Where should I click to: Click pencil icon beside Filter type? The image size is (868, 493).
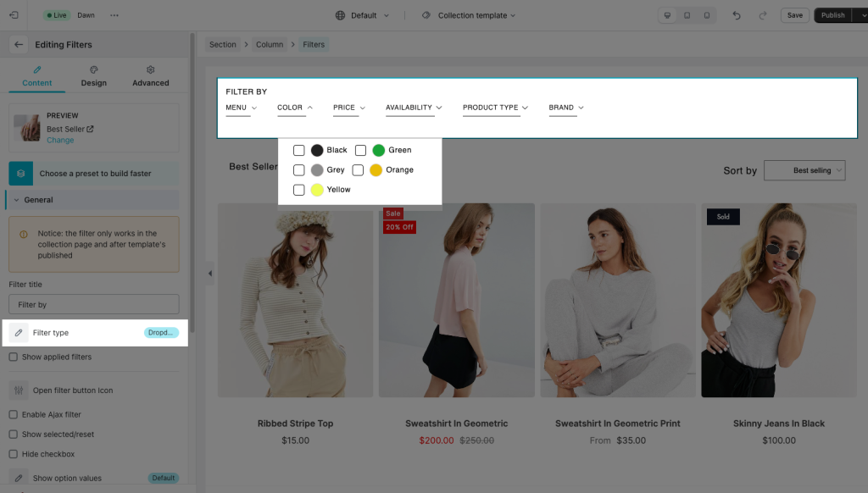[x=19, y=333]
